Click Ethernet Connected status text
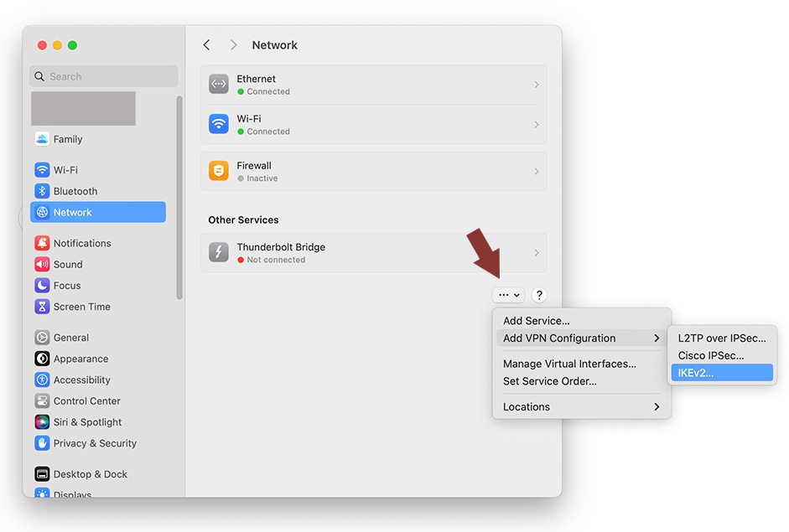 coord(268,91)
